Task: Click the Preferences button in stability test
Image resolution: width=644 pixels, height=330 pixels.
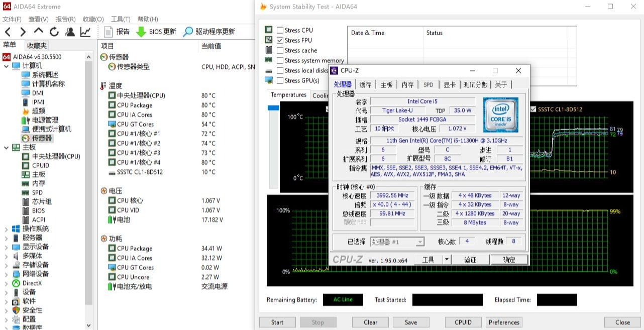Action: [504, 322]
